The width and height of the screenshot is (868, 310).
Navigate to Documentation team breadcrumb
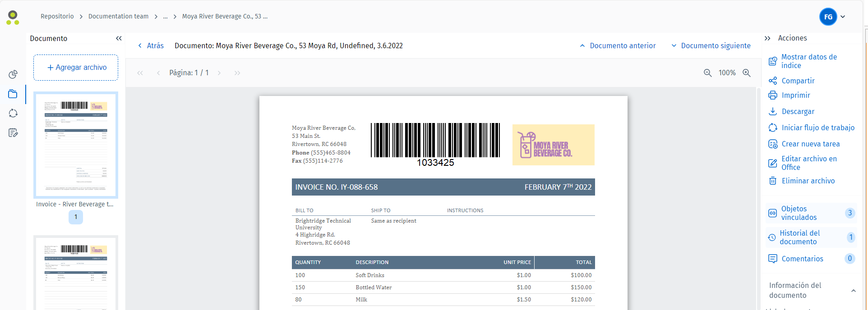point(118,16)
